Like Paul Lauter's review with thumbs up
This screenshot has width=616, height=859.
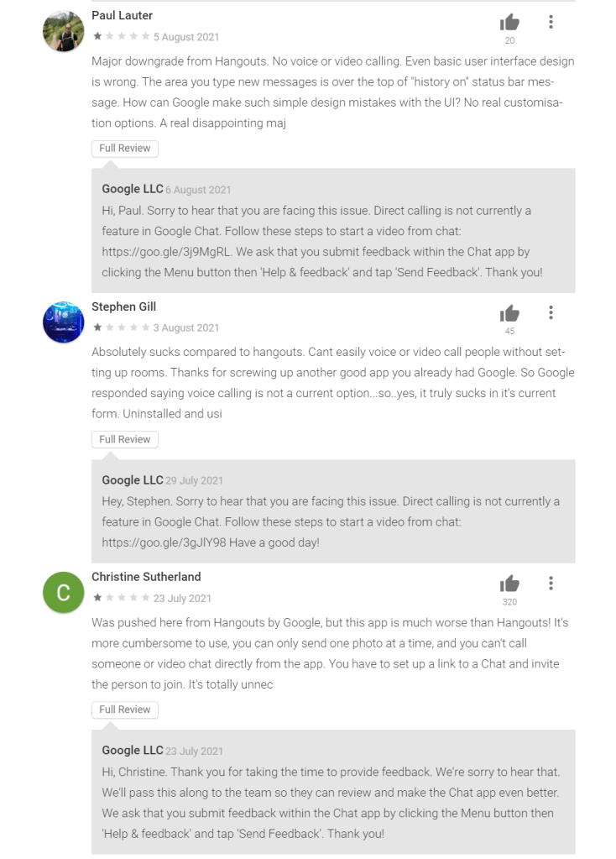click(x=509, y=23)
